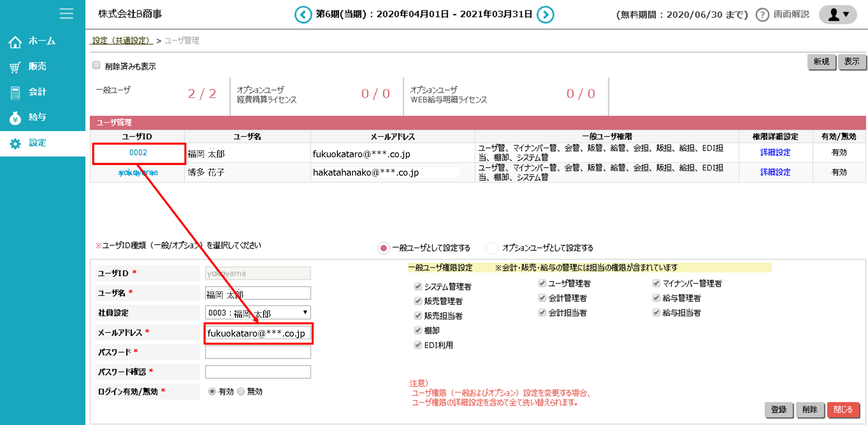Click the 画面解説 help icon
868x425 pixels.
762,14
